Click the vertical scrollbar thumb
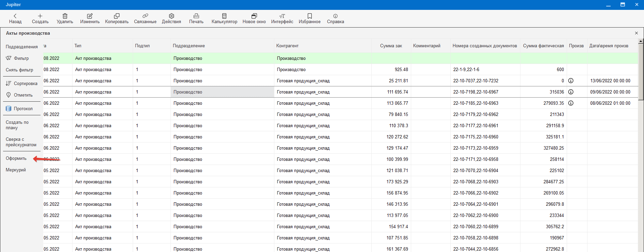This screenshot has width=644, height=252. coord(641,72)
